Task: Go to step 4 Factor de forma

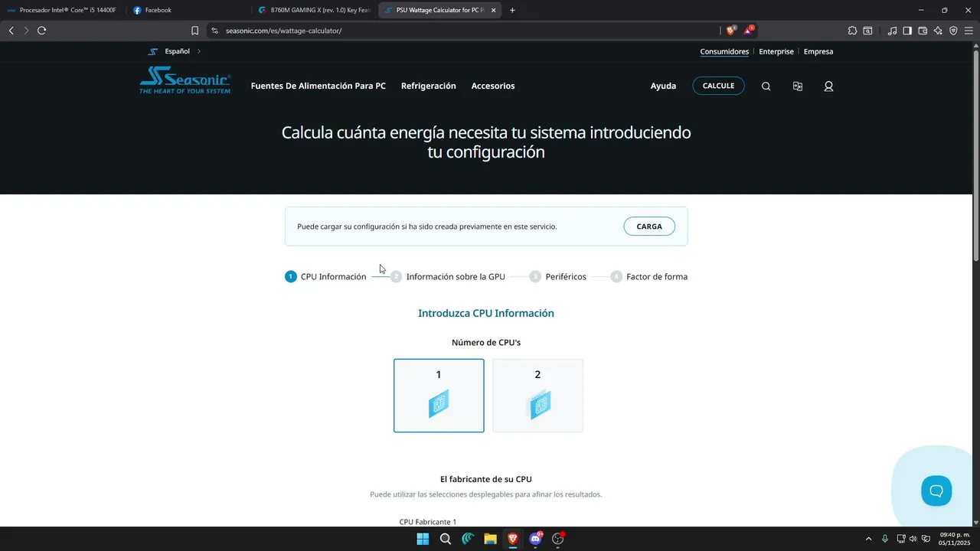Action: coord(649,276)
